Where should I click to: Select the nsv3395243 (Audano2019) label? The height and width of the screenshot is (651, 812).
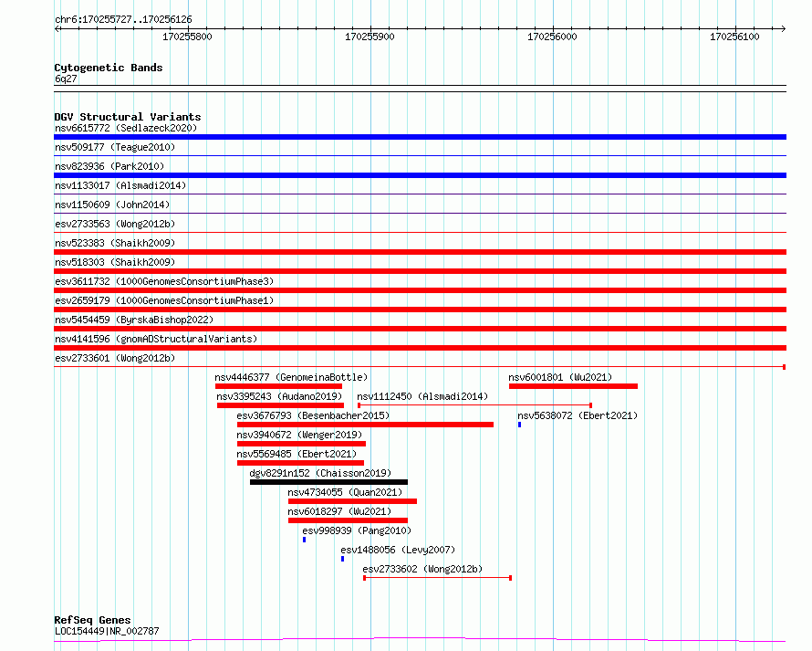coord(280,396)
